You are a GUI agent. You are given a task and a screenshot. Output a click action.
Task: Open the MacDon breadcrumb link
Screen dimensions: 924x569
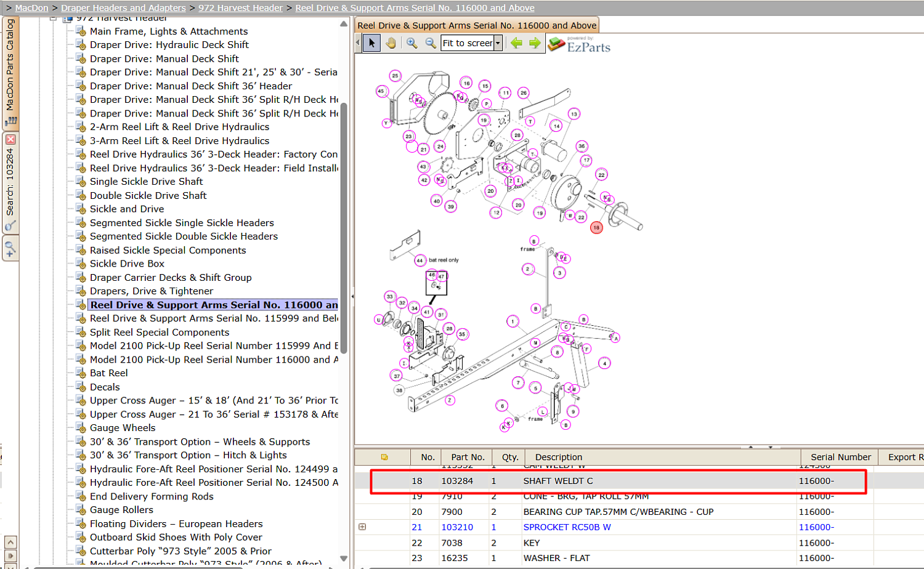31,8
